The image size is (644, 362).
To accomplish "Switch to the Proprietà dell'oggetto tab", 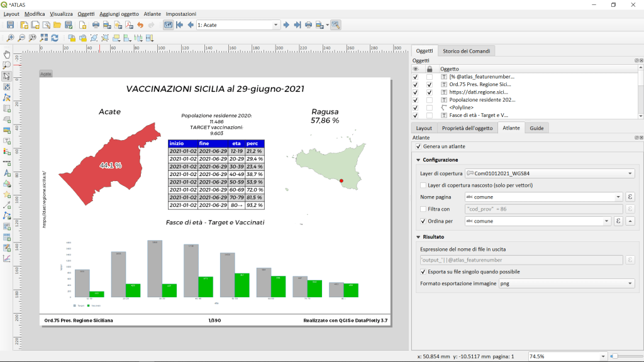I will pyautogui.click(x=467, y=128).
